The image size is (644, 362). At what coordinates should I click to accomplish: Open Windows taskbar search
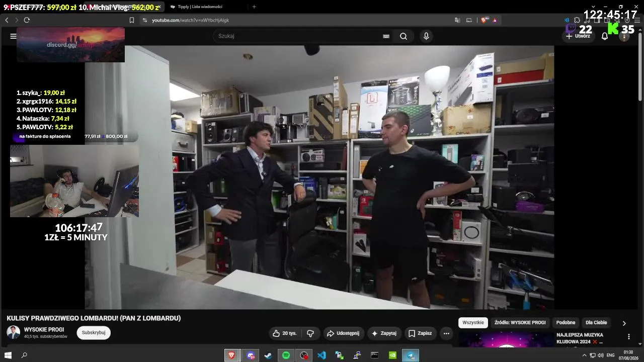tap(24, 355)
